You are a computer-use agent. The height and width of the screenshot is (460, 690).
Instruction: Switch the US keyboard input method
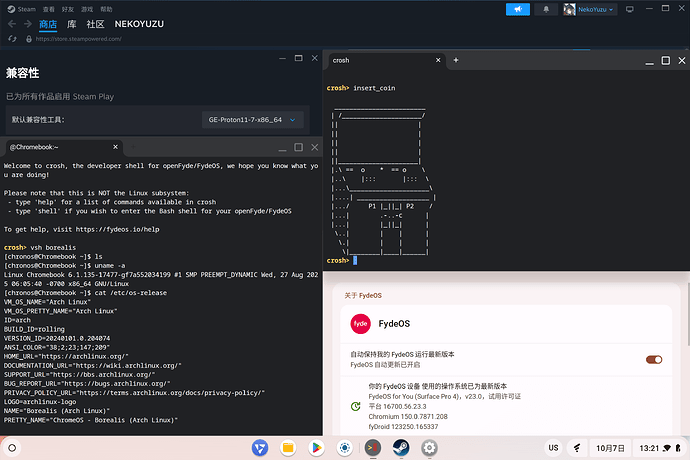553,448
